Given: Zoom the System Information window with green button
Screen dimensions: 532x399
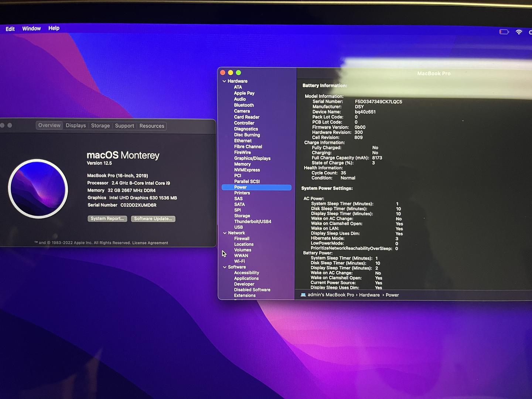Looking at the screenshot, I should point(238,73).
